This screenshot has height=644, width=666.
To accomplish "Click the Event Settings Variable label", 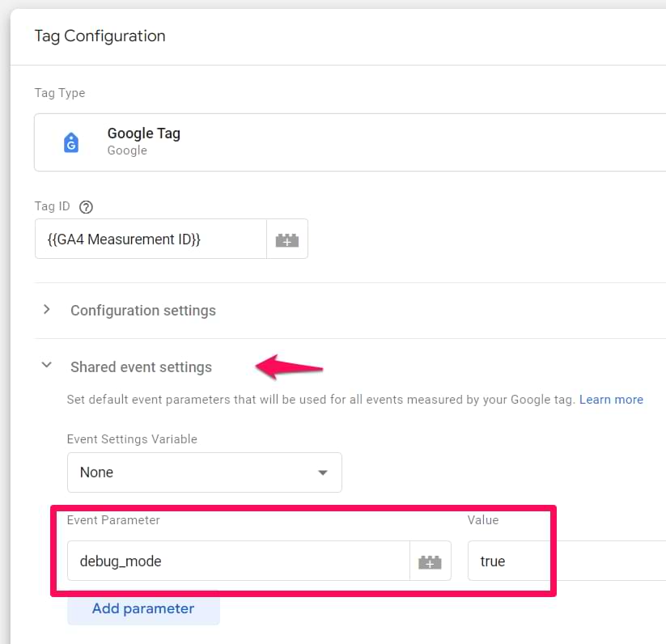I will 132,439.
